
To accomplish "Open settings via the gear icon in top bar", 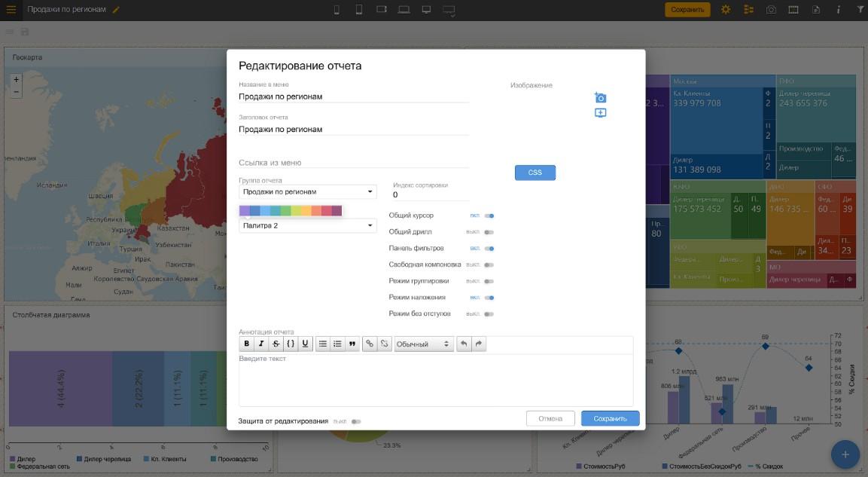I will coord(725,9).
